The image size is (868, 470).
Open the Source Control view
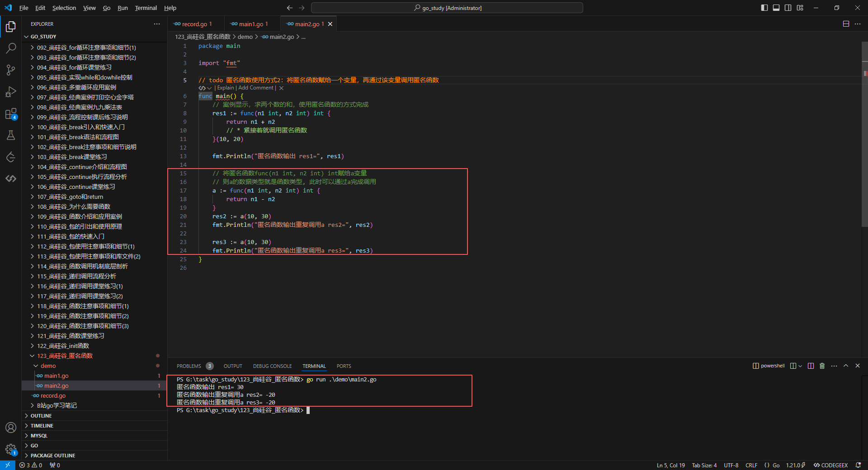pos(11,70)
